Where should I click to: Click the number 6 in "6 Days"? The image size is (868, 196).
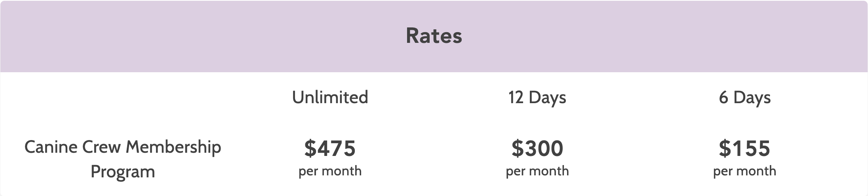[x=723, y=97]
